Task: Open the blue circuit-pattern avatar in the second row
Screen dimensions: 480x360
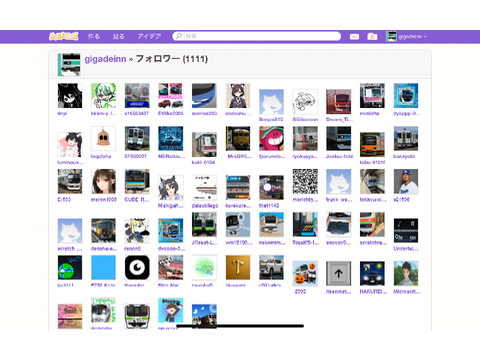Action: 171,139
